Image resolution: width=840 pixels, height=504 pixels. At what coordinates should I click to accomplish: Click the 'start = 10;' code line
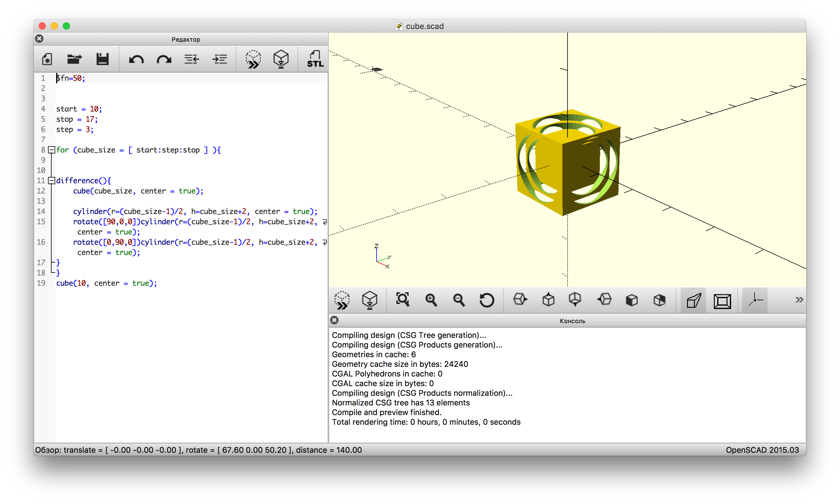click(79, 109)
